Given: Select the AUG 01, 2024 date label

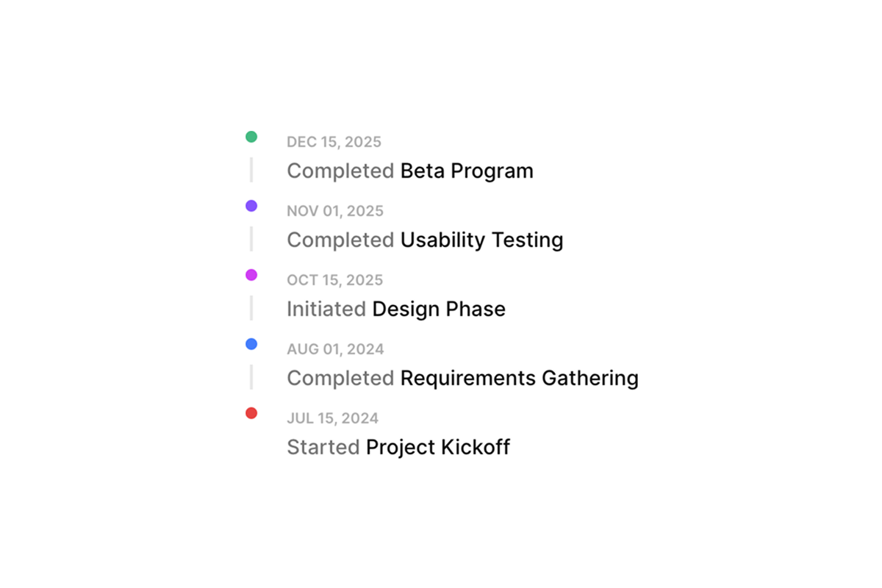Looking at the screenshot, I should coord(335,349).
